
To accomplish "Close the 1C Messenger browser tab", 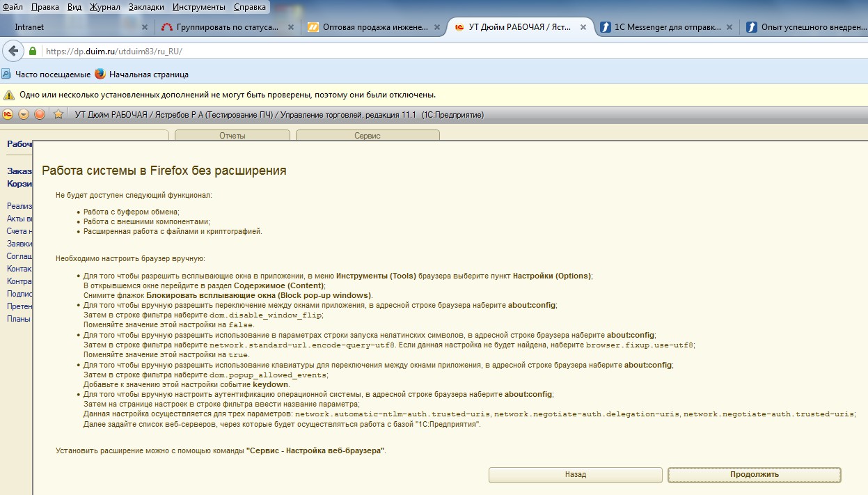I will pos(729,28).
